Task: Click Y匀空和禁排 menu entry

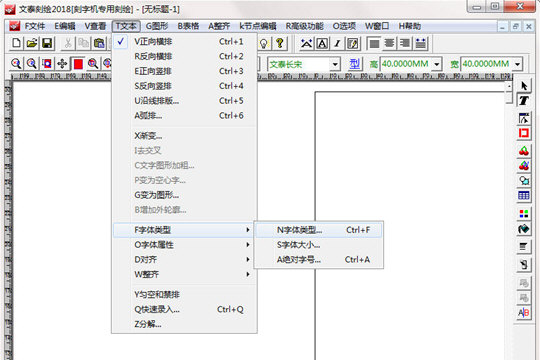Action: pos(185,295)
